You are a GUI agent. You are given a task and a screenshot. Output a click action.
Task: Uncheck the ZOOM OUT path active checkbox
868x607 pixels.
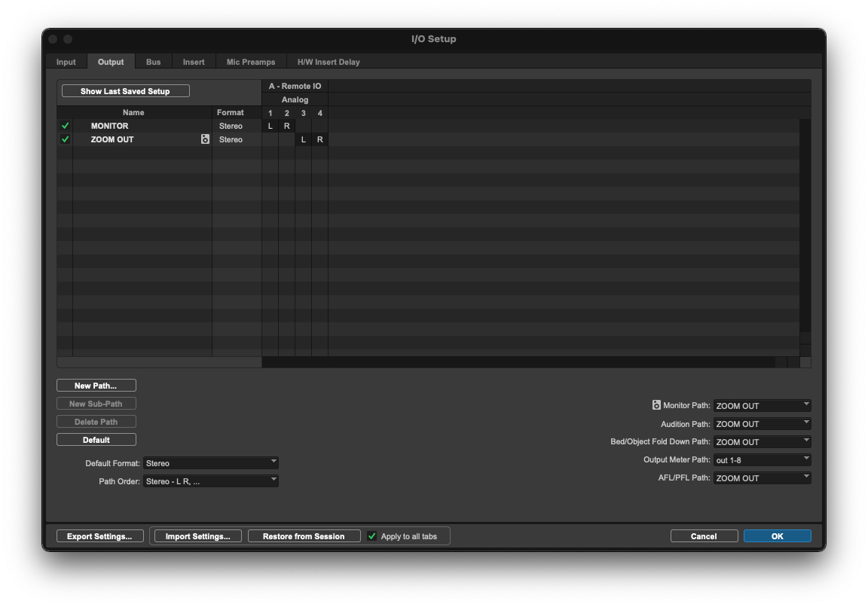65,139
